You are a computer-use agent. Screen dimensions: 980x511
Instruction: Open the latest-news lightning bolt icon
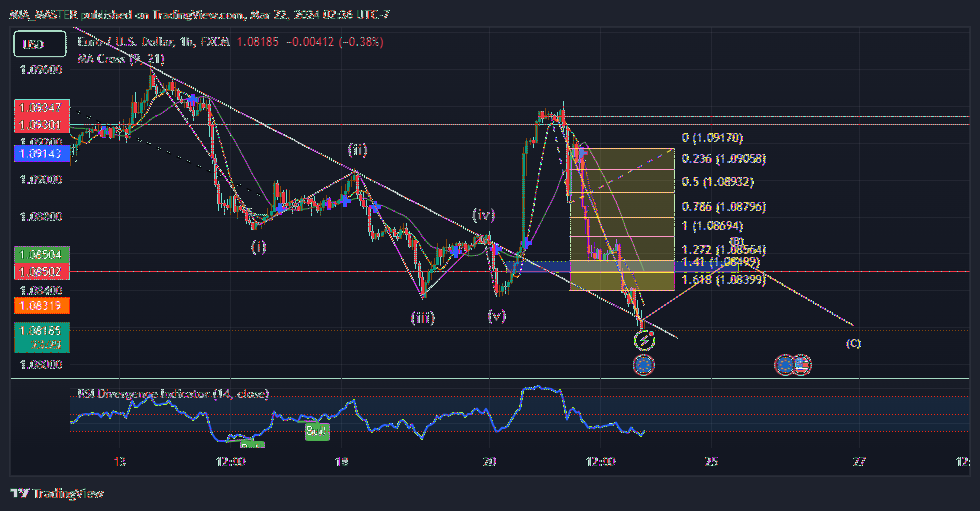(x=644, y=340)
